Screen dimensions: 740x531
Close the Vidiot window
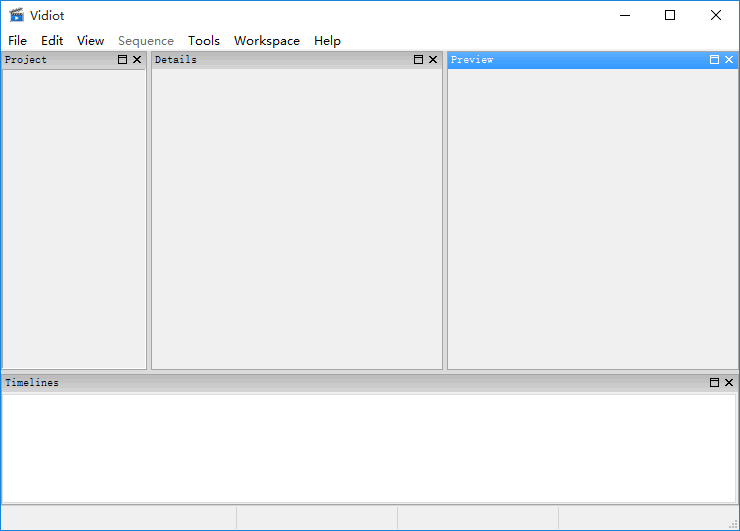pos(715,15)
